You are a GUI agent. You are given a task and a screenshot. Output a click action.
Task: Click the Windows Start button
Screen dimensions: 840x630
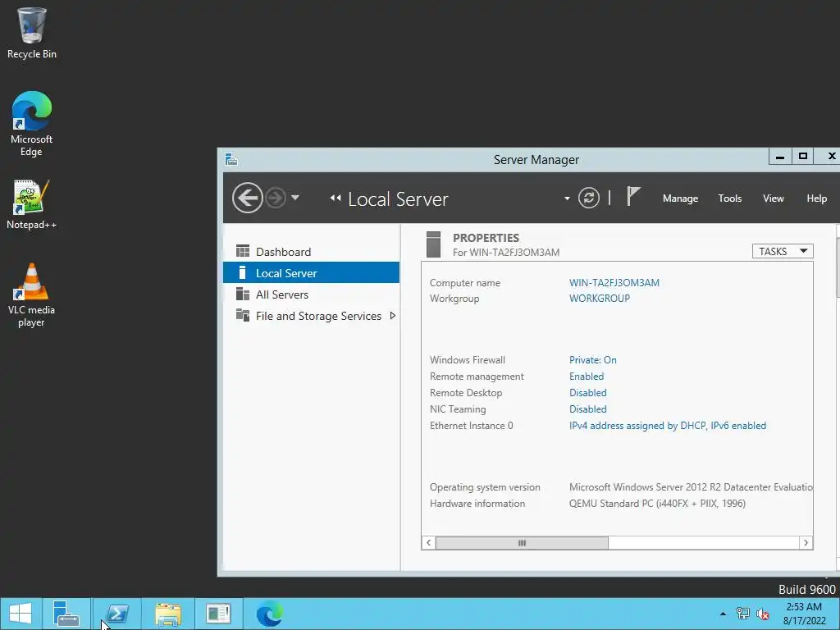(21, 614)
